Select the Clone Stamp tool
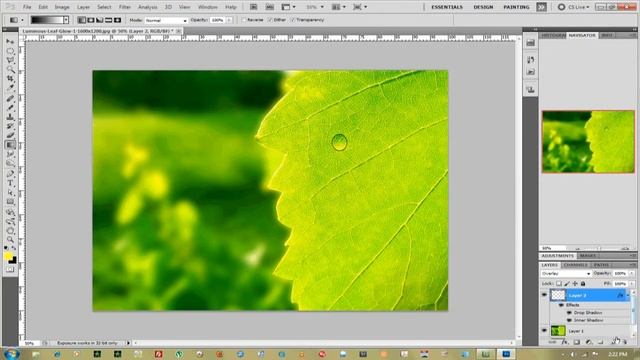This screenshot has height=360, width=640. [10, 117]
